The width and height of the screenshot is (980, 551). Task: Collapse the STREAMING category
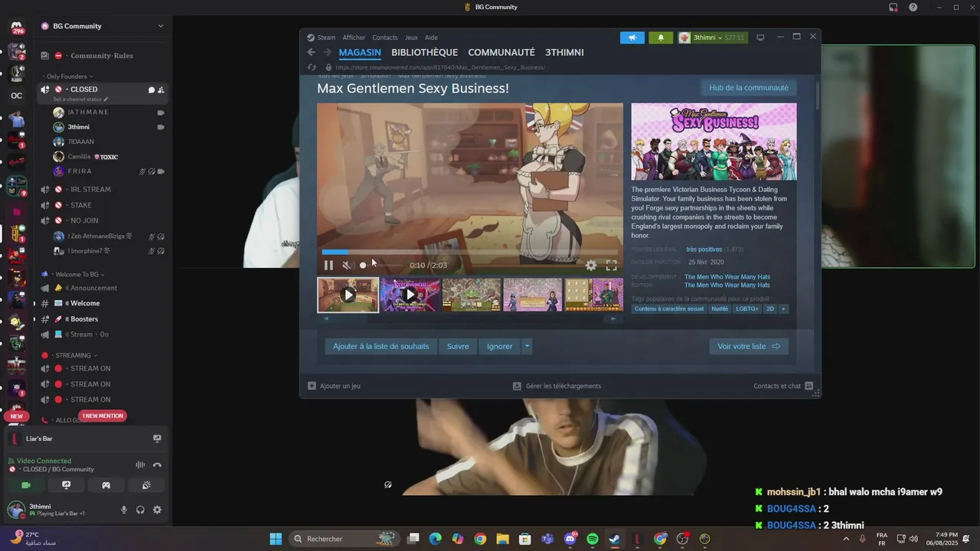69,355
